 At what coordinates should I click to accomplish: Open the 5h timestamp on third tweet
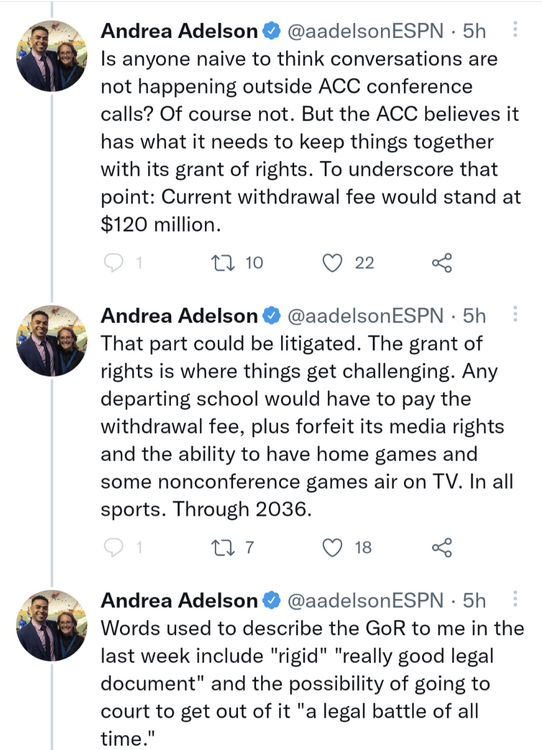474,601
